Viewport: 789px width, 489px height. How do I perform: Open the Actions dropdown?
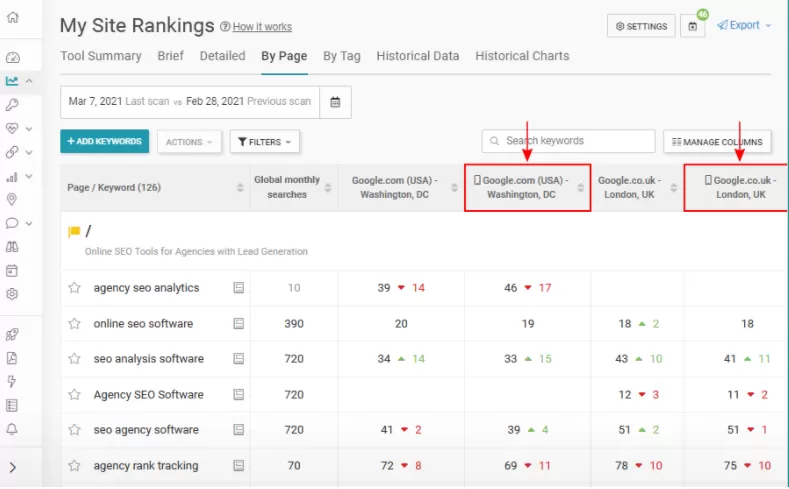point(189,142)
